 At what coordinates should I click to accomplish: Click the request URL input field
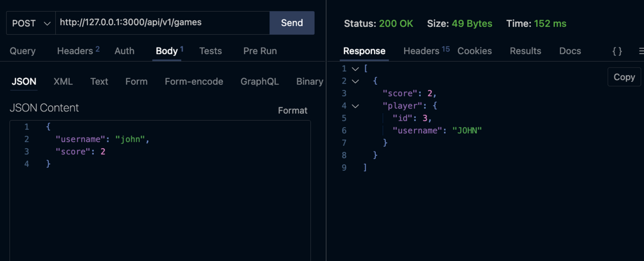tap(162, 23)
